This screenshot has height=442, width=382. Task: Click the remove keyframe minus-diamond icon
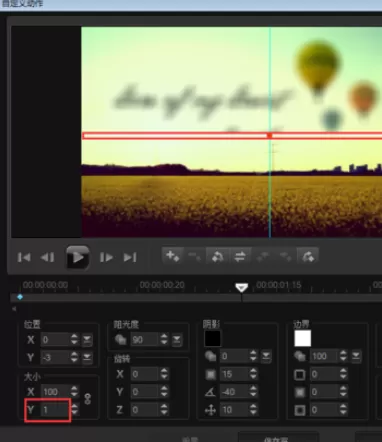click(x=195, y=256)
